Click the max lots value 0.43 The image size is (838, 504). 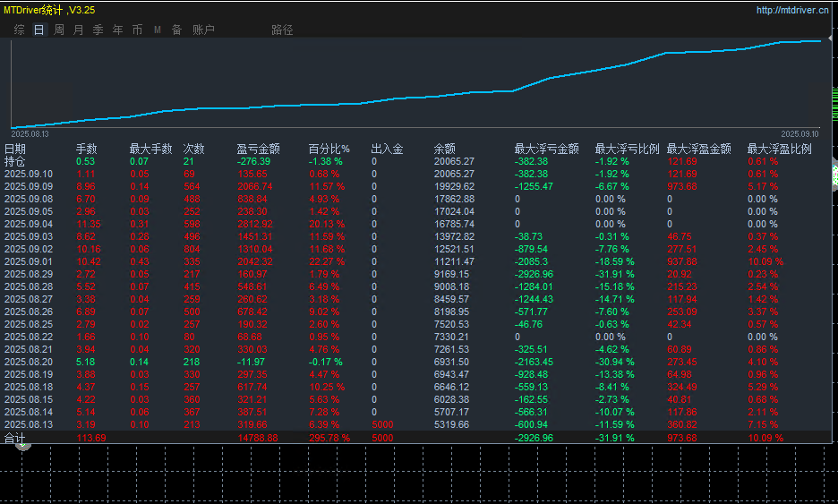(x=140, y=262)
